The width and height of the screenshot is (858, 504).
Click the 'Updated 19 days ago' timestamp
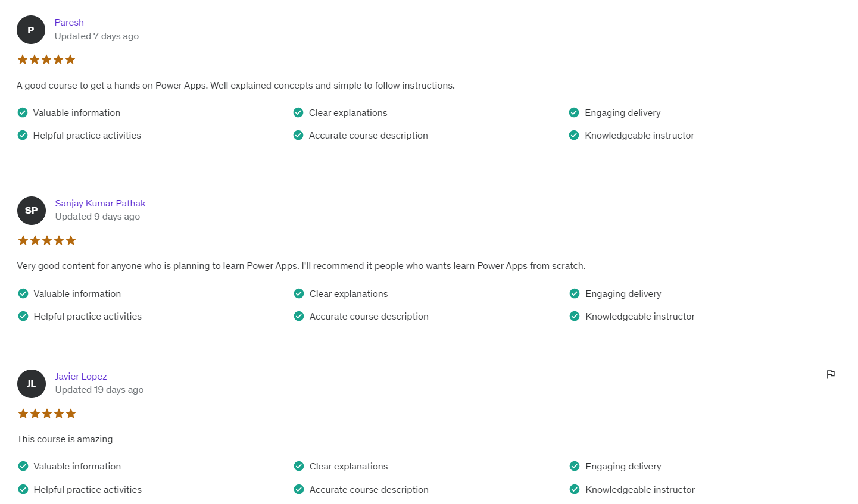point(99,390)
